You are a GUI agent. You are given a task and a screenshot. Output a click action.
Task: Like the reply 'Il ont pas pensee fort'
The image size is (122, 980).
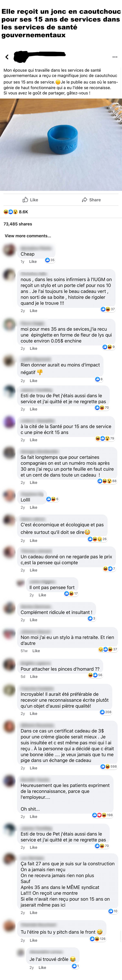point(42,595)
